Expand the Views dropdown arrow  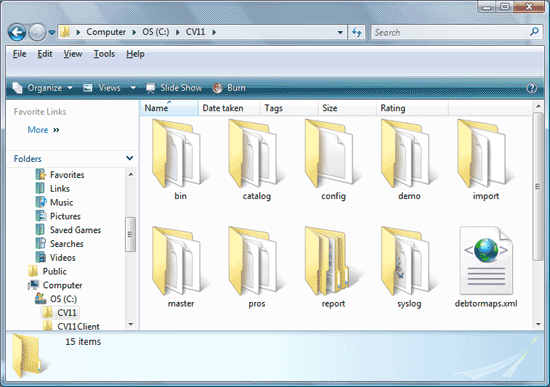[133, 88]
